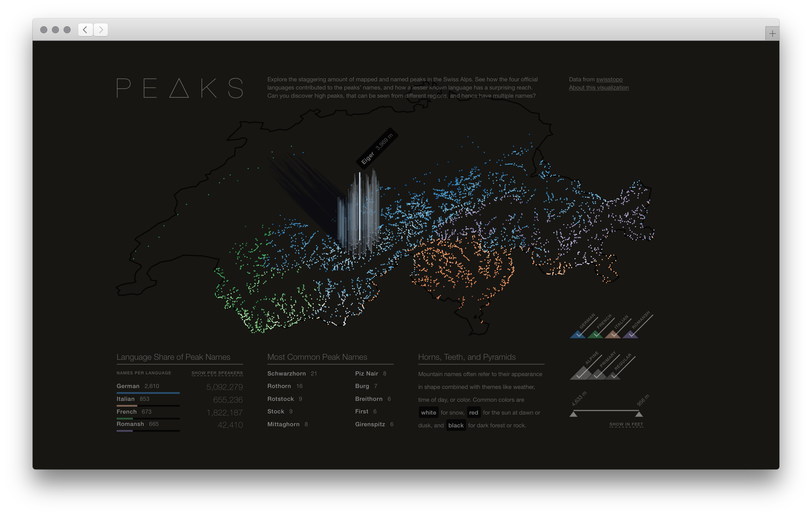The height and width of the screenshot is (516, 812).
Task: Open the swisstopo data source link
Action: pos(609,80)
